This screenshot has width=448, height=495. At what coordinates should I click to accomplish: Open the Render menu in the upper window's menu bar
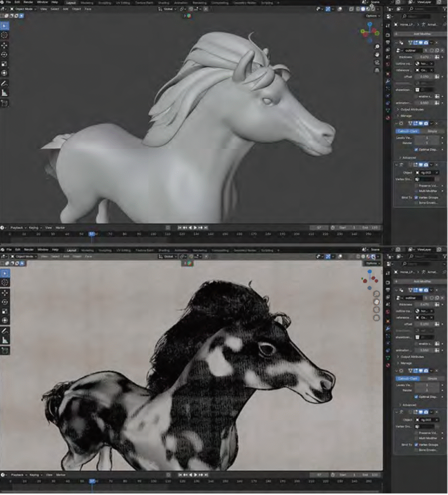tap(29, 2)
